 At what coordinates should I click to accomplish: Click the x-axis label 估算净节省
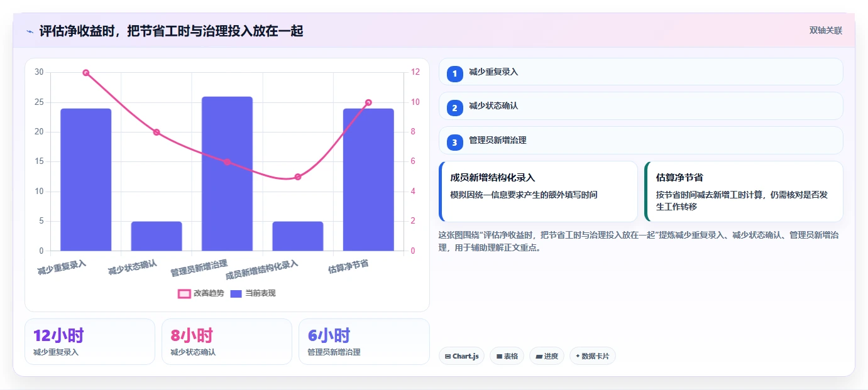(348, 267)
